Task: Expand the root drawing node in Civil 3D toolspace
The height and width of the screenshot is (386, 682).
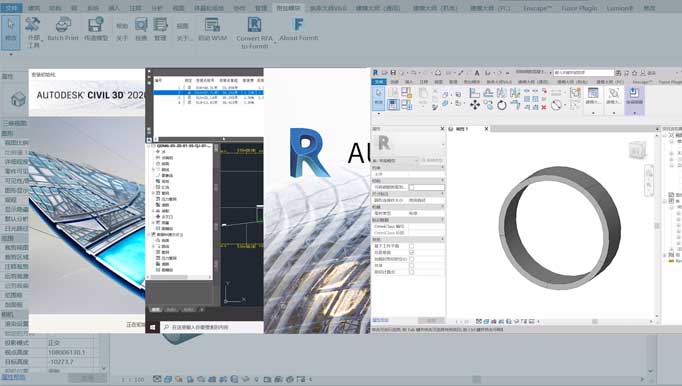Action: 149,146
